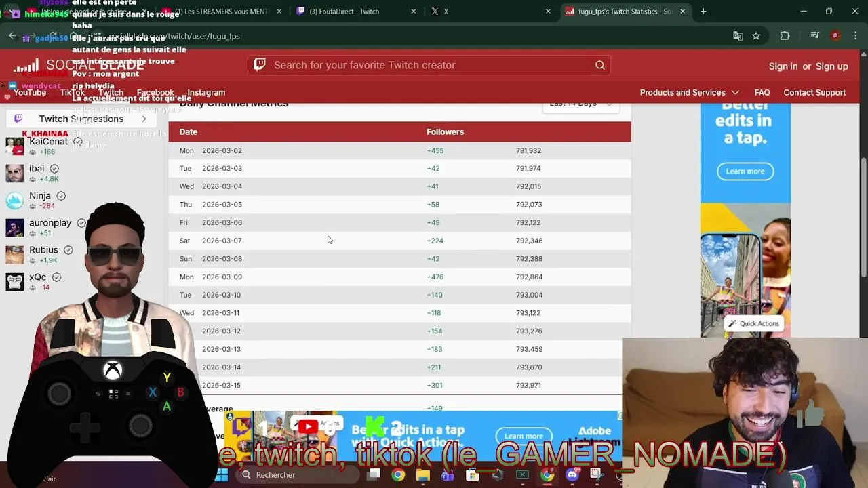
Task: Open Rubius in Twitch Suggestions
Action: coord(43,249)
